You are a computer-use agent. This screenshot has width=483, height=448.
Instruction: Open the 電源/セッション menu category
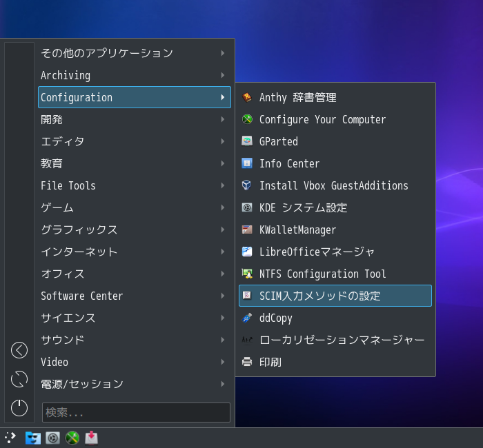[135, 384]
